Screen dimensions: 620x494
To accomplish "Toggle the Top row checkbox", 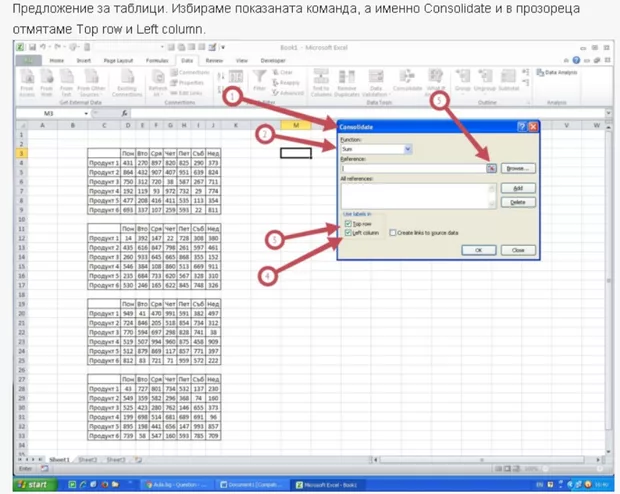I will (x=348, y=224).
